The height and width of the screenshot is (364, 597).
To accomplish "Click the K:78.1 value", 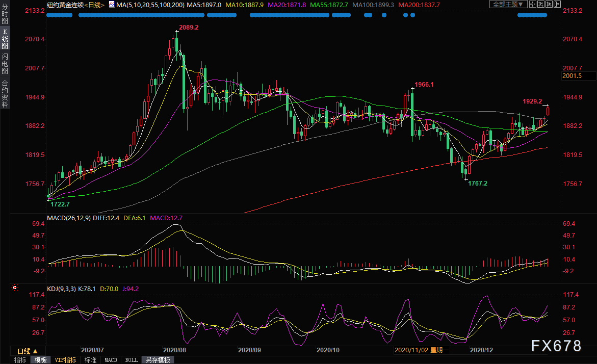I will (x=87, y=289).
